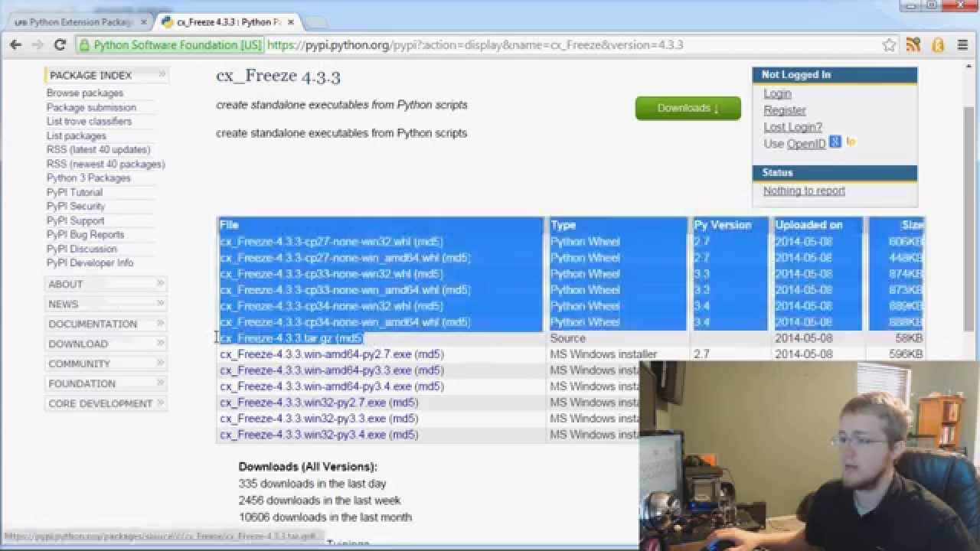This screenshot has width=980, height=551.
Task: Download cx_Freeze-4.3.3-cp33-none-win_amd64.whl
Action: pos(330,290)
